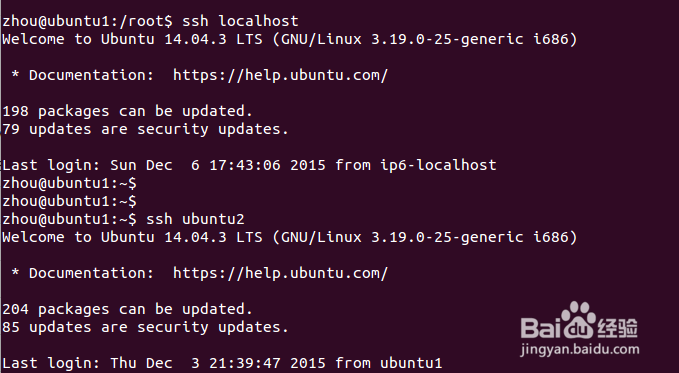Click the first 'Welcome to Ubuntu 14.04.3' banner
The image size is (679, 373).
(290, 39)
